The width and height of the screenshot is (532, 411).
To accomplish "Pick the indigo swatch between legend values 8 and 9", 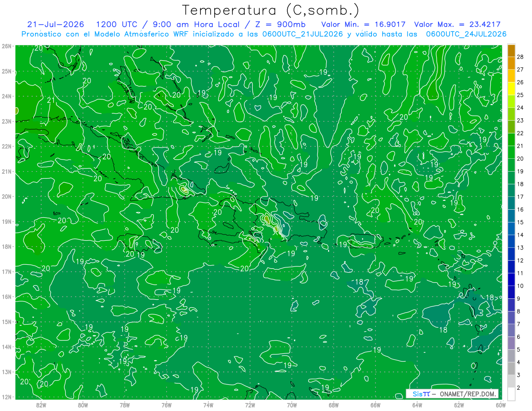I will pyautogui.click(x=511, y=305).
